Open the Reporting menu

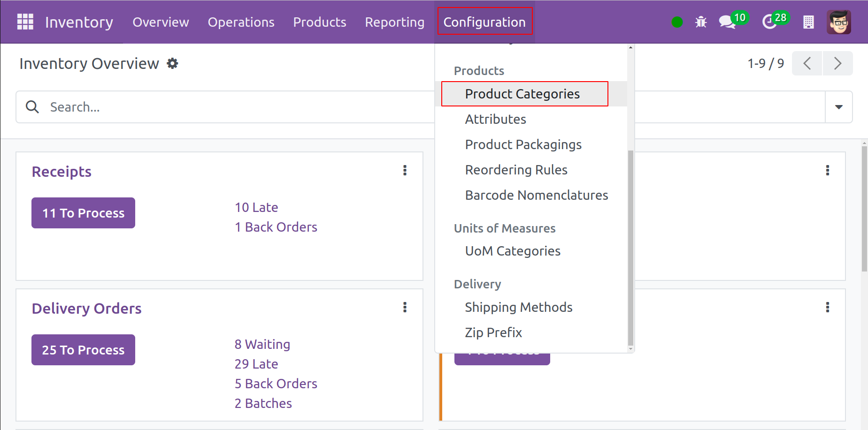point(394,22)
